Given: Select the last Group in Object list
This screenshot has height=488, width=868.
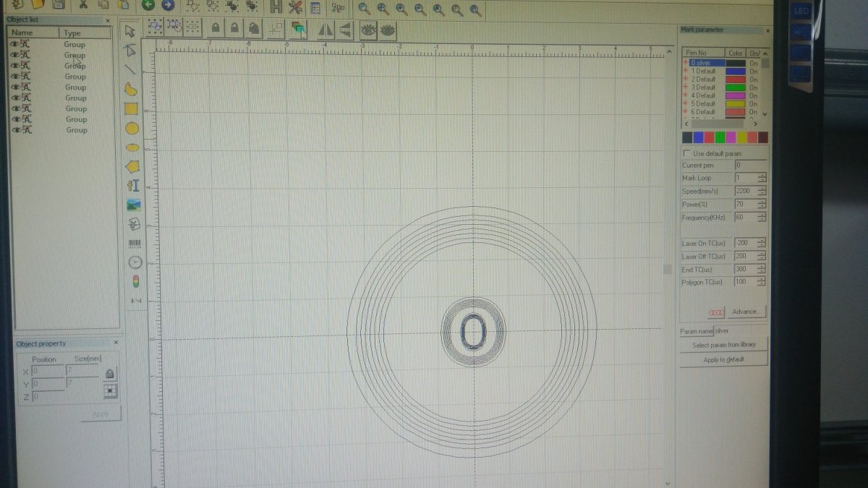Looking at the screenshot, I should (x=75, y=130).
